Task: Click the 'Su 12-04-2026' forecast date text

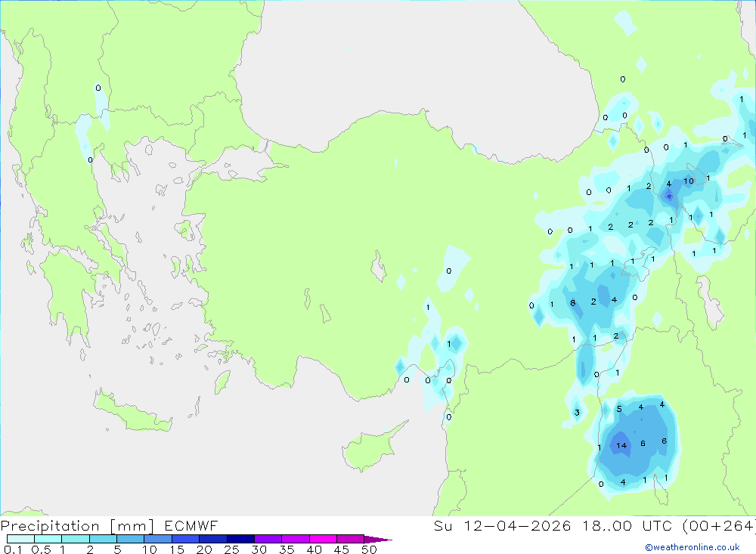Action: (x=502, y=526)
